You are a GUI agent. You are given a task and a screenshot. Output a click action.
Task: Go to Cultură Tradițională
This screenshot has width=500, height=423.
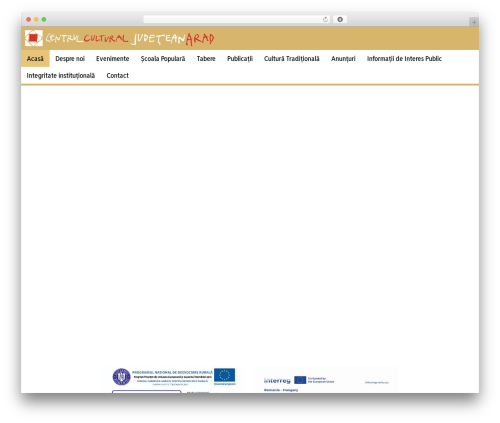(x=292, y=59)
